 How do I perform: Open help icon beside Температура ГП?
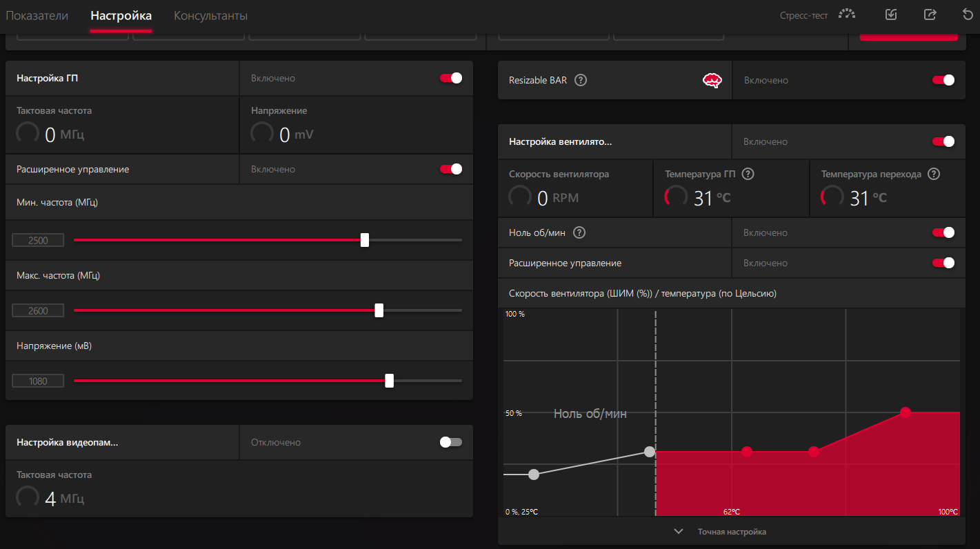point(748,174)
